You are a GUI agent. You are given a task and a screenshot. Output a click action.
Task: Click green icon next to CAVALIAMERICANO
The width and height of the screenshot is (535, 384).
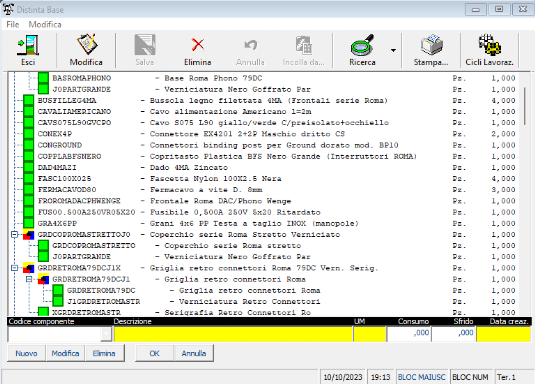click(x=29, y=112)
